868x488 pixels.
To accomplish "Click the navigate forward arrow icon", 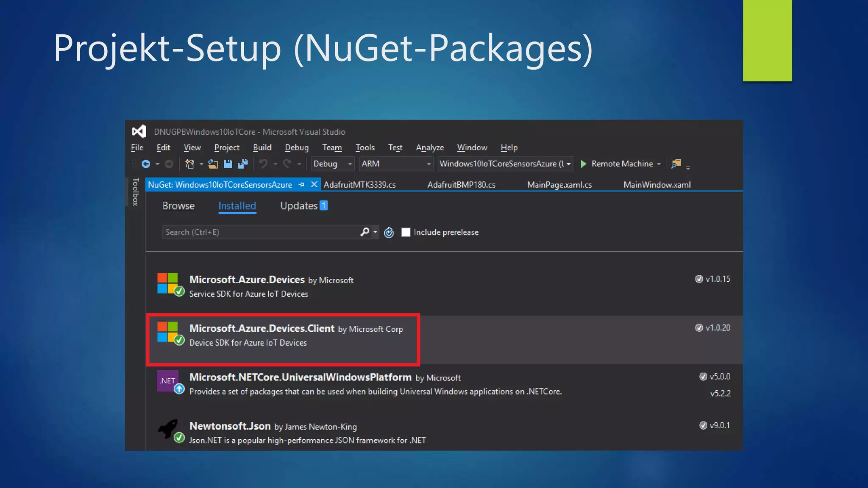I will [x=169, y=164].
